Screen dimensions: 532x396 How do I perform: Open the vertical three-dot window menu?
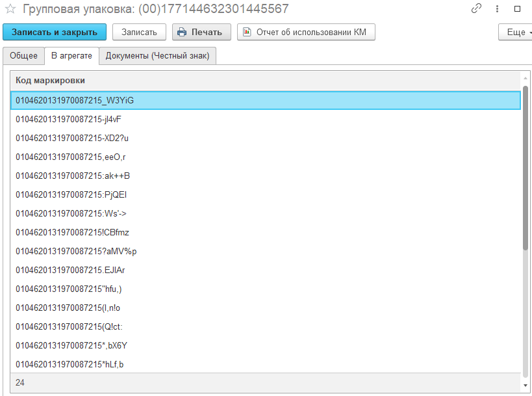coord(497,9)
